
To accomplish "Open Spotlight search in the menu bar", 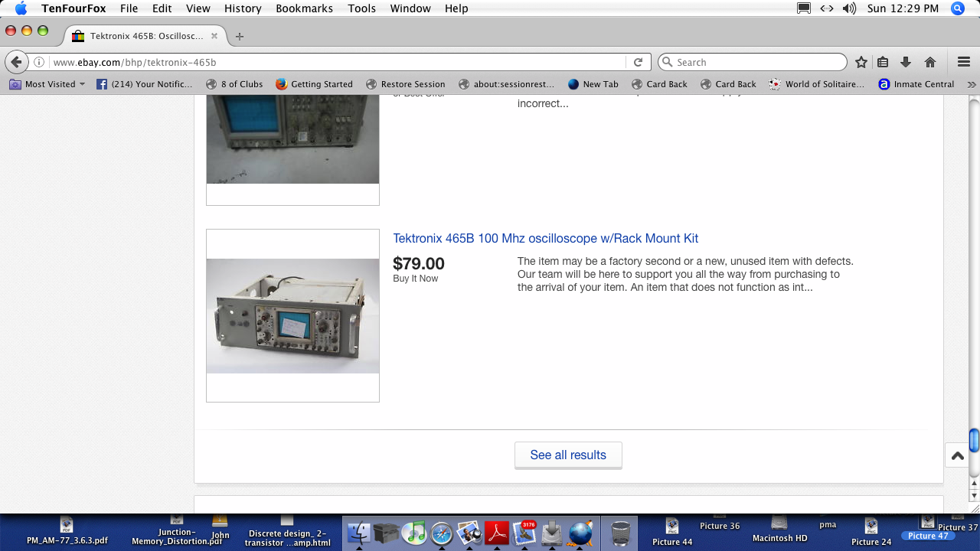I will pos(957,8).
